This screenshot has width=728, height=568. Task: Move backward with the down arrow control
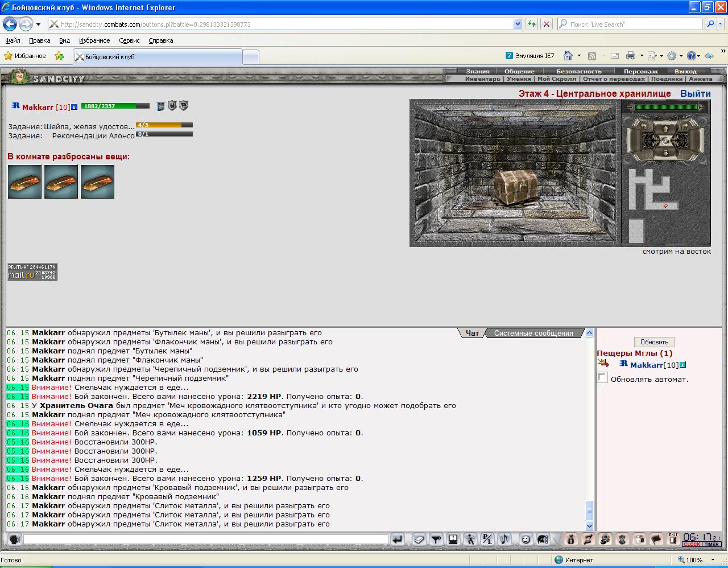[x=665, y=153]
